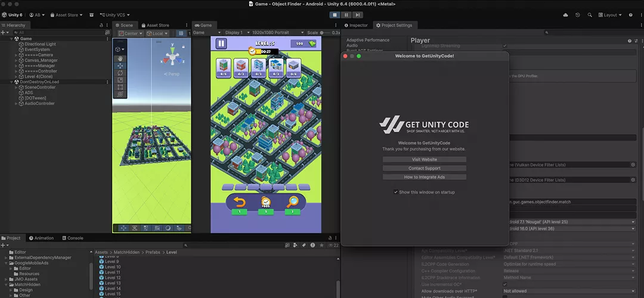Open the Layout dropdown
The height and width of the screenshot is (298, 644).
click(611, 14)
